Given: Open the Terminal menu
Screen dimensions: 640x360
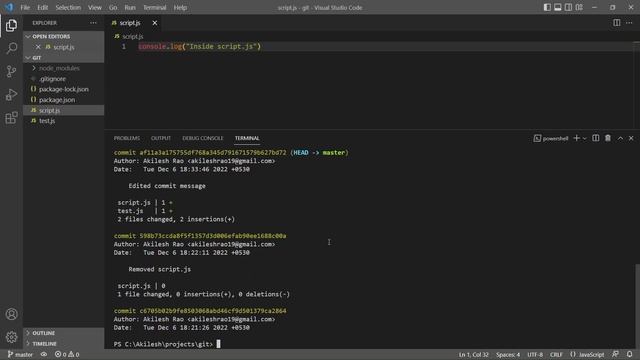Looking at the screenshot, I should coord(155,7).
